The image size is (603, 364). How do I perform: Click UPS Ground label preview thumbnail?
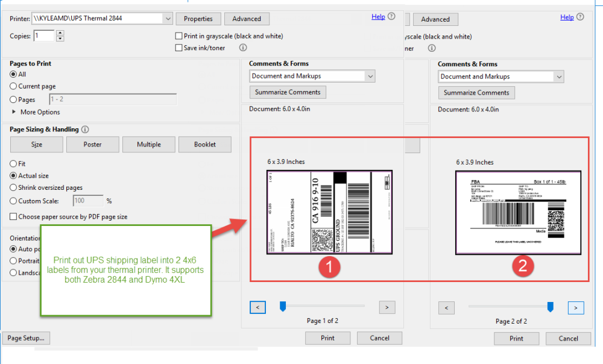[x=330, y=212]
